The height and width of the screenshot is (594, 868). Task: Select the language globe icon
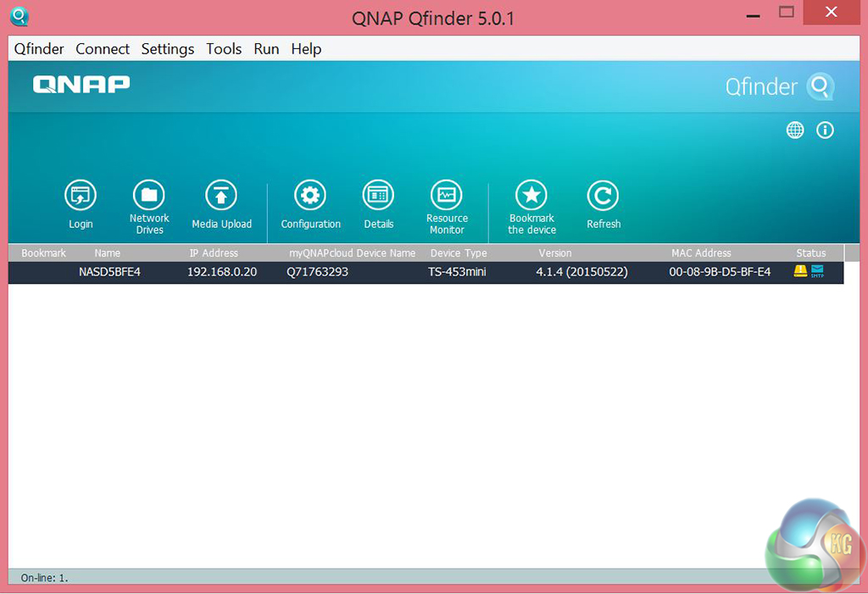click(x=795, y=130)
